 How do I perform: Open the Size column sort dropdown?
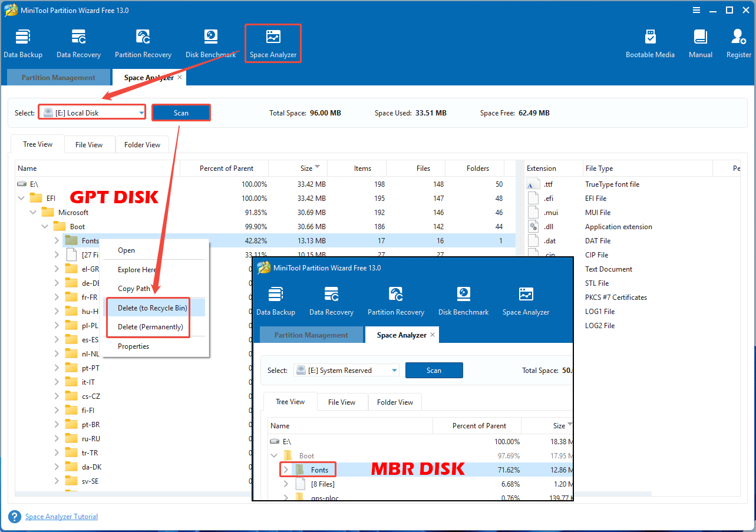[317, 168]
